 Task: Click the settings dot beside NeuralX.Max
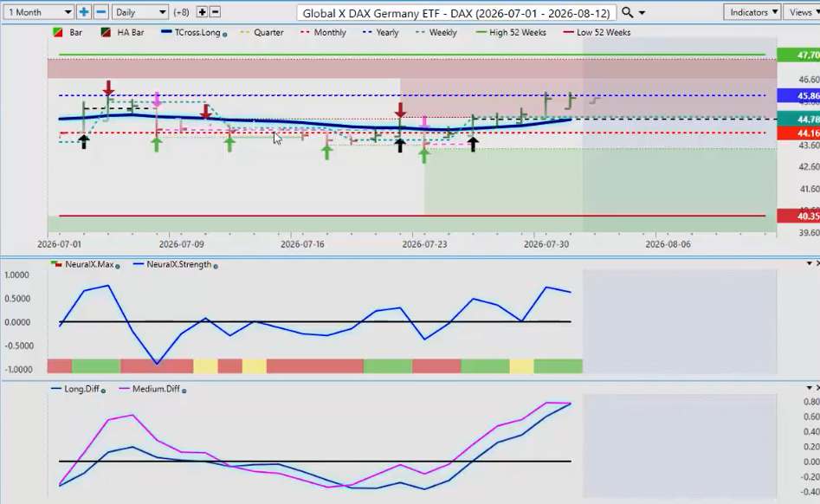coord(117,267)
